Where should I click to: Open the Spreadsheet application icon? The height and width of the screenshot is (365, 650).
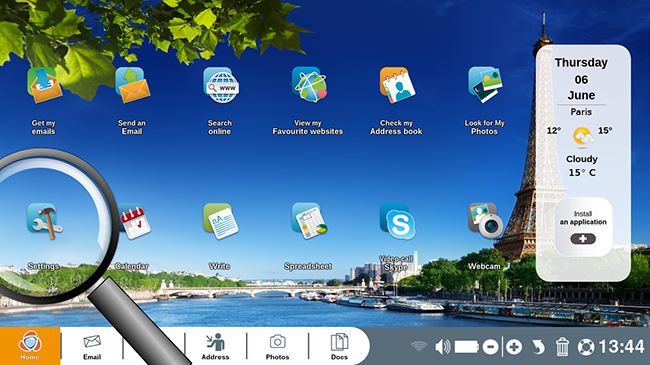309,221
